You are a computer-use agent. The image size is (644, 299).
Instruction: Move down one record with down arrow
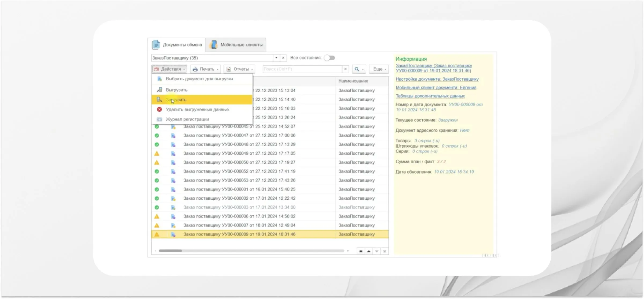click(x=377, y=251)
